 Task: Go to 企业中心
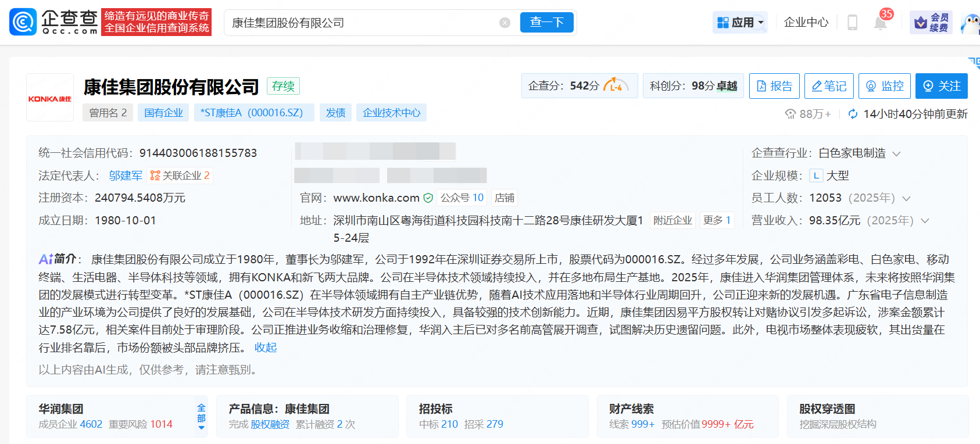[x=806, y=23]
